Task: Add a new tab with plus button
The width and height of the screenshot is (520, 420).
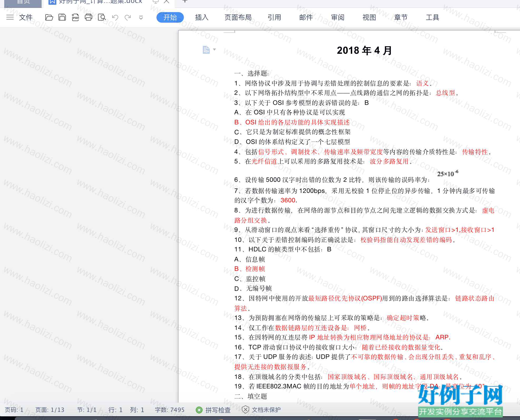Action: click(x=185, y=1)
